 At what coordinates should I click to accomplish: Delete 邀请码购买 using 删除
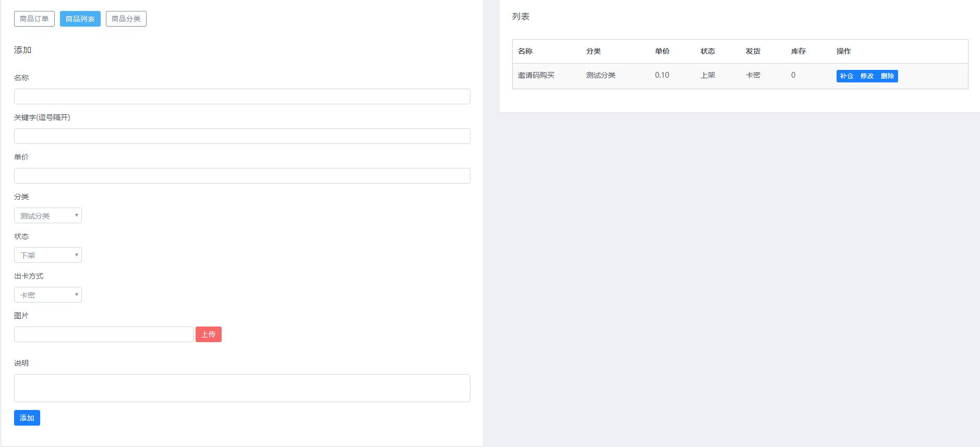click(887, 76)
